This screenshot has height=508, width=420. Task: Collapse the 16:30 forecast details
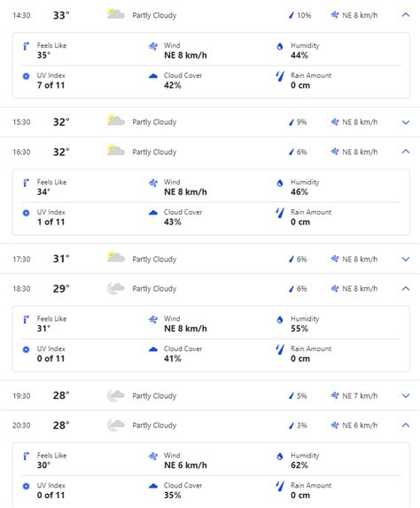pyautogui.click(x=406, y=152)
